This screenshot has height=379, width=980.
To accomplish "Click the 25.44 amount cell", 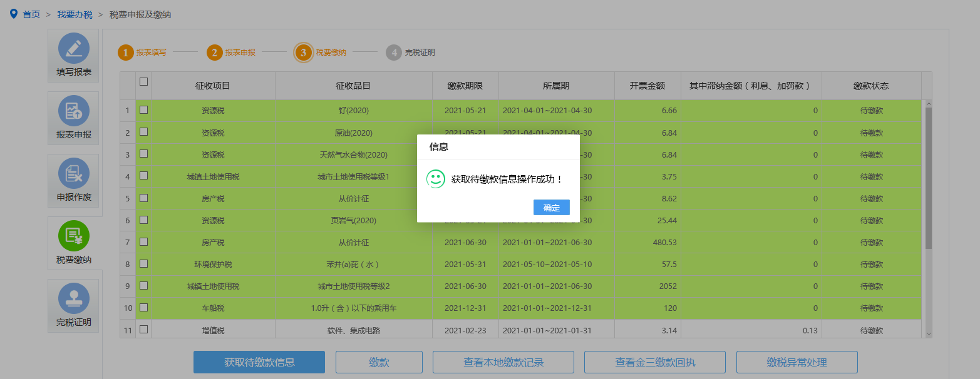I will pos(647,221).
